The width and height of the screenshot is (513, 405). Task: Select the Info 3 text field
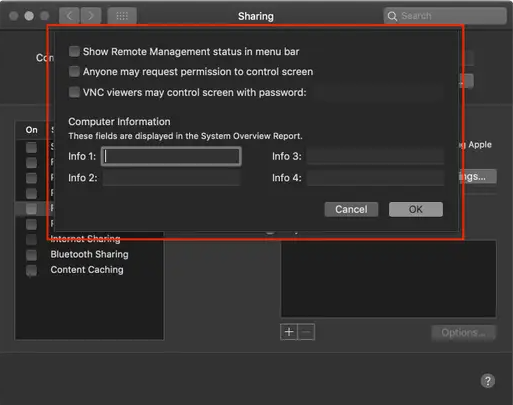click(x=375, y=156)
